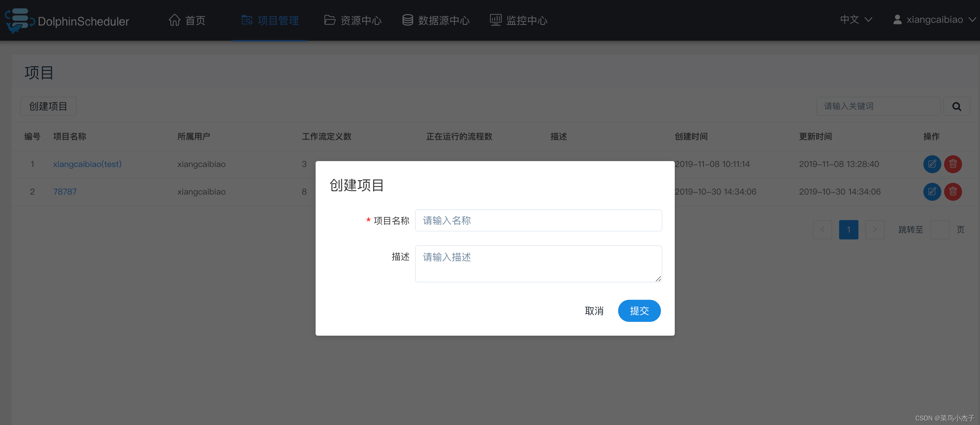
Task: Focus the 项目名称 name input
Action: click(538, 220)
